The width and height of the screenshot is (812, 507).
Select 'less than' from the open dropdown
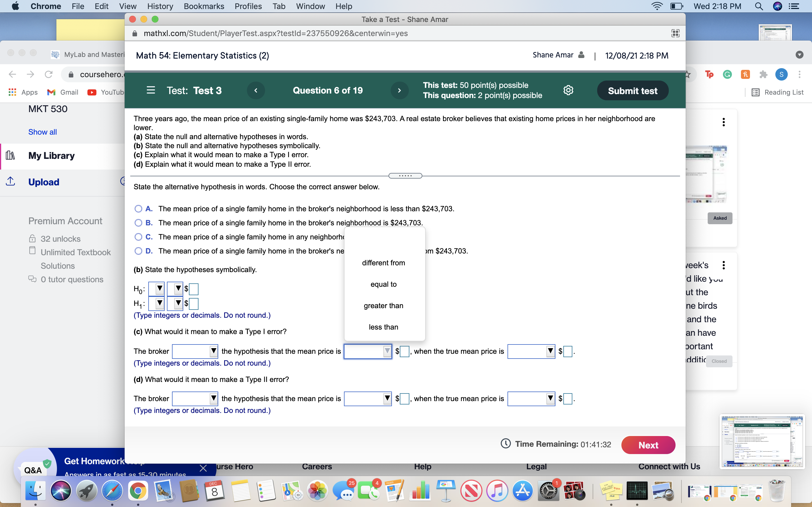(x=383, y=327)
